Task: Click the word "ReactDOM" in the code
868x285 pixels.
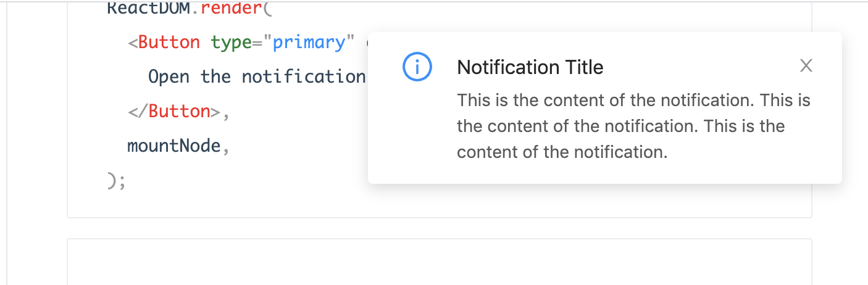Action: pyautogui.click(x=147, y=9)
